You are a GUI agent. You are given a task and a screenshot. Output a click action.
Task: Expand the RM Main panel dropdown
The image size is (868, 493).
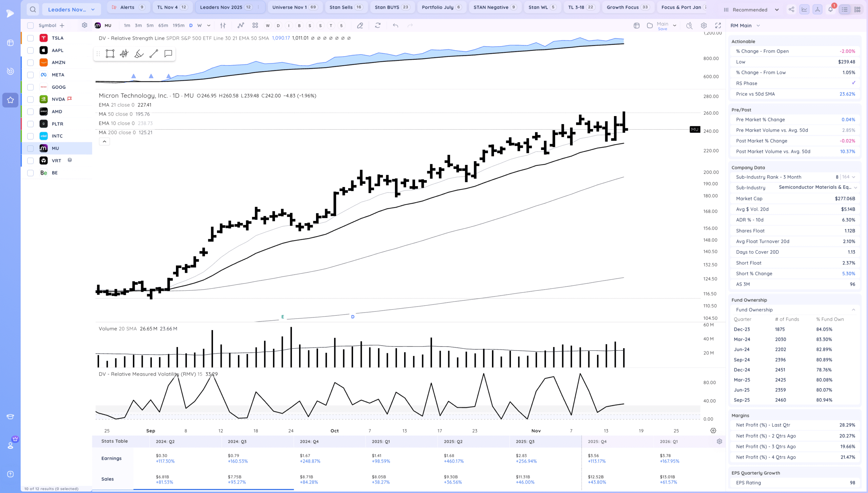tap(758, 25)
